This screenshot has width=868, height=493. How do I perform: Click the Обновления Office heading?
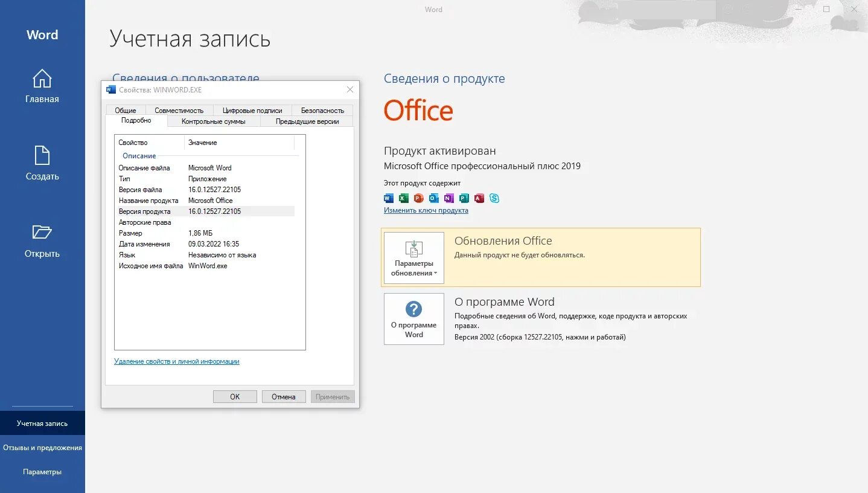pyautogui.click(x=503, y=241)
